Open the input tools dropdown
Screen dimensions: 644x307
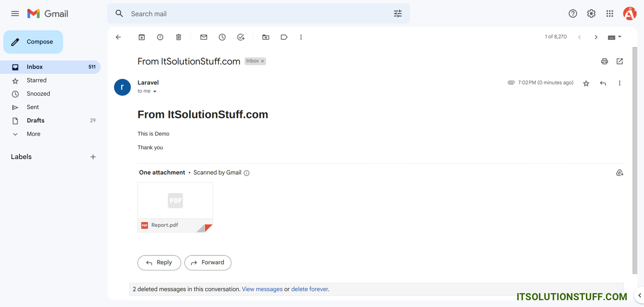619,37
